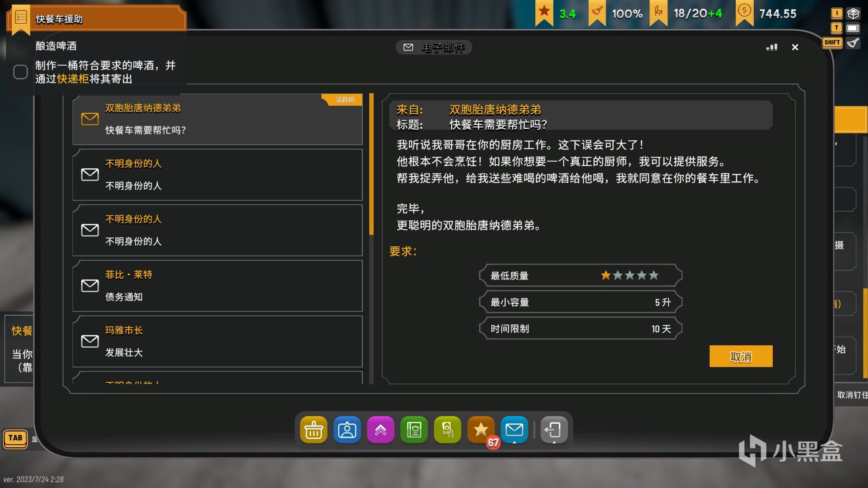The image size is (868, 488).
Task: Click the TAB key hint button
Action: point(15,438)
